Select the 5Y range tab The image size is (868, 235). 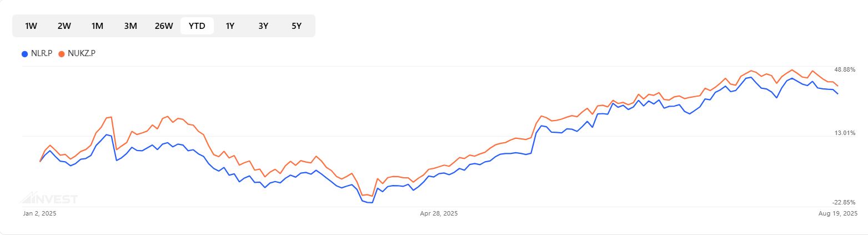point(297,26)
